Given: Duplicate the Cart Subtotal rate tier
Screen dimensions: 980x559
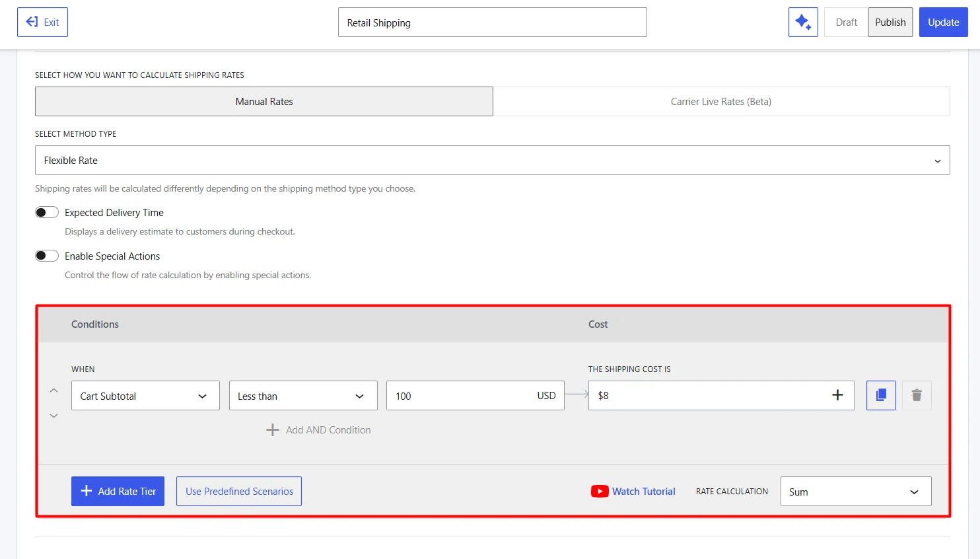Looking at the screenshot, I should tap(881, 395).
